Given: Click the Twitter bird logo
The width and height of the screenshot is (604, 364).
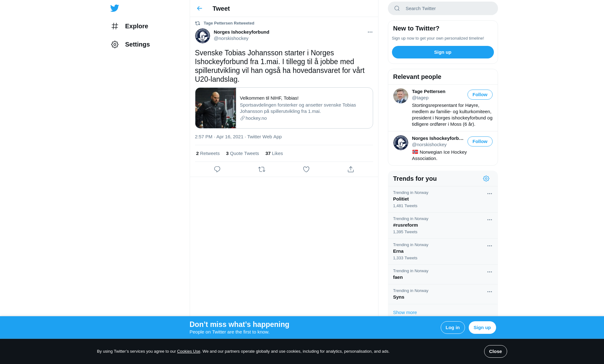Looking at the screenshot, I should (115, 8).
